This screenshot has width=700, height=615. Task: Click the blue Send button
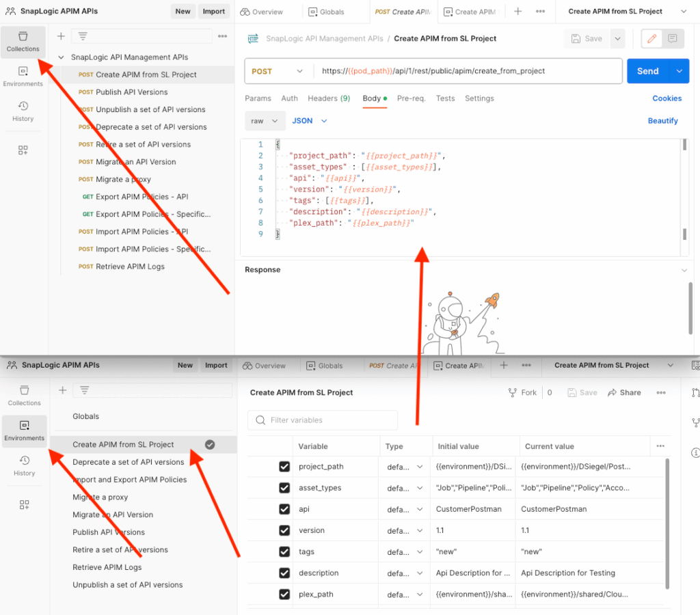click(647, 71)
